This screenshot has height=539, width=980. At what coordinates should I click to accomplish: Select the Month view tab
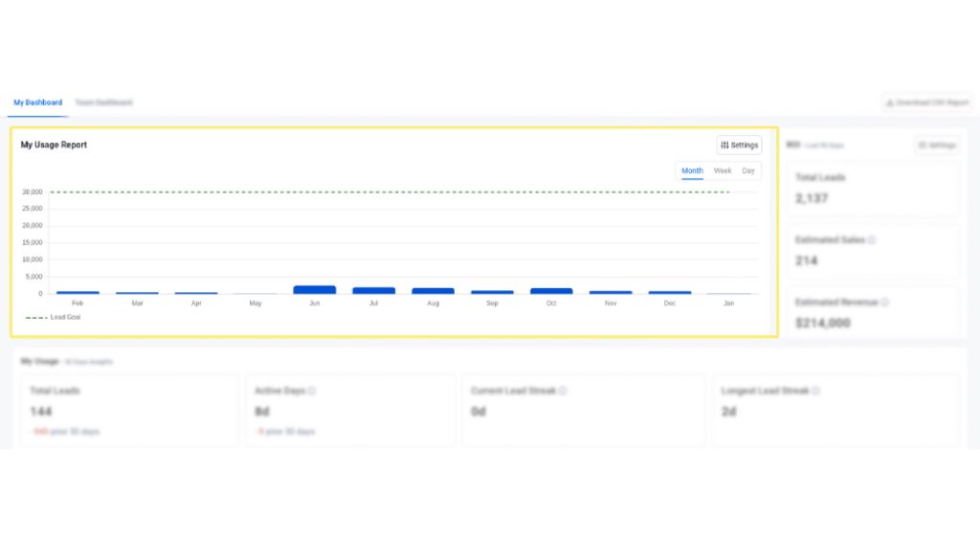pyautogui.click(x=692, y=170)
